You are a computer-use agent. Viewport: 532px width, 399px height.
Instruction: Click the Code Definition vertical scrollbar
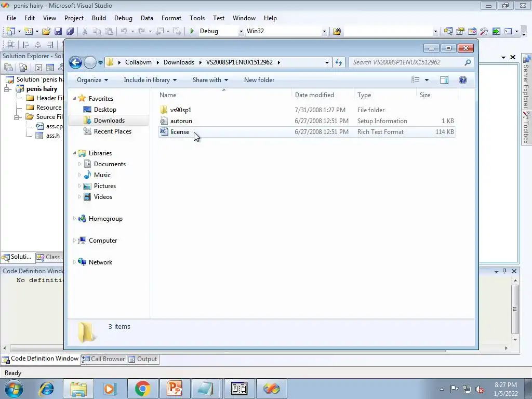click(x=515, y=309)
